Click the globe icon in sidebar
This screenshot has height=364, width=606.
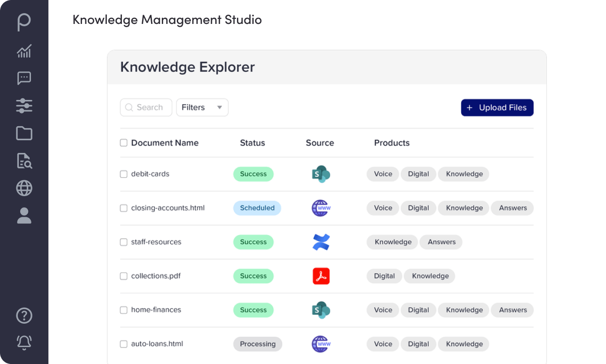tap(24, 188)
